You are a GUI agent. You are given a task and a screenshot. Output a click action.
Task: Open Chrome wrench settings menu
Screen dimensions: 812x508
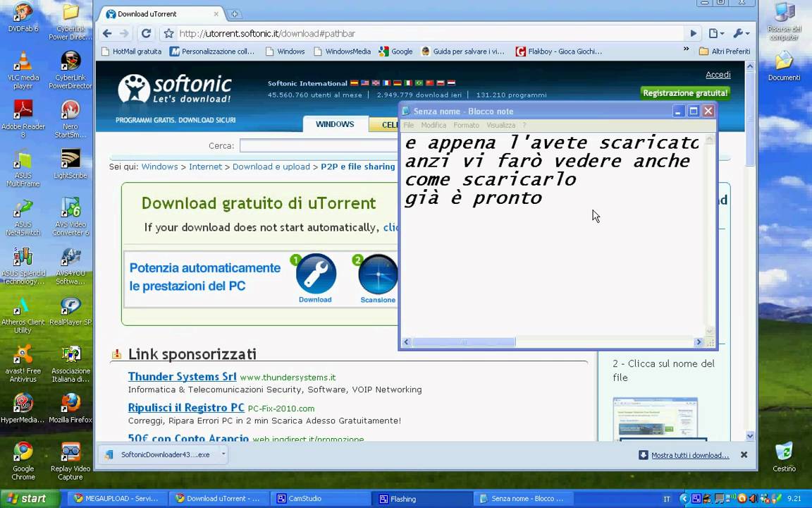point(741,34)
